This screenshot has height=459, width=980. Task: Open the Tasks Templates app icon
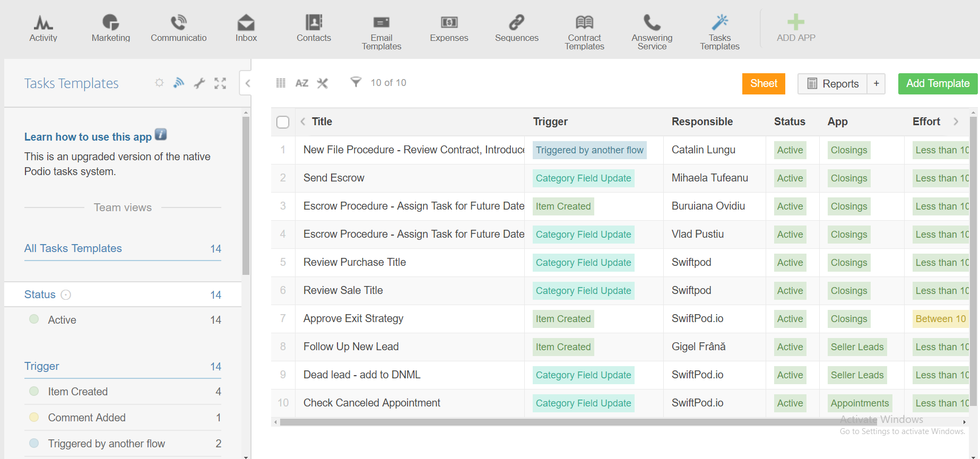[x=719, y=22]
